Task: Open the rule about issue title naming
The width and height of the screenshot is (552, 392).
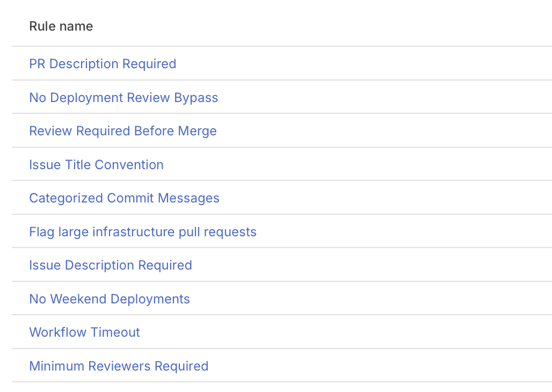Action: (96, 165)
